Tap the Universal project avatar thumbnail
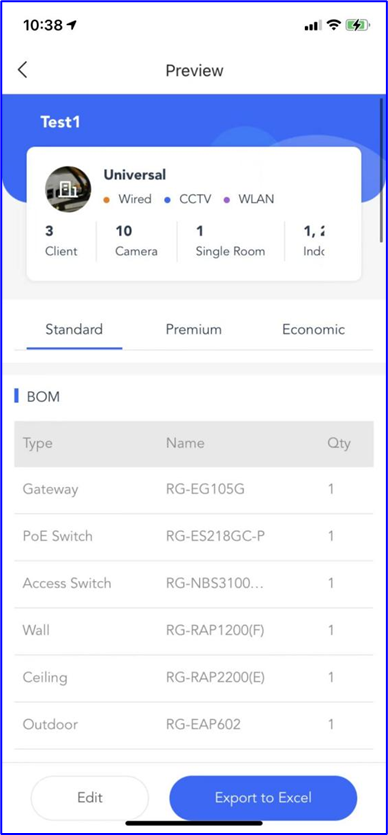Screen dimensions: 388x835 (68, 189)
